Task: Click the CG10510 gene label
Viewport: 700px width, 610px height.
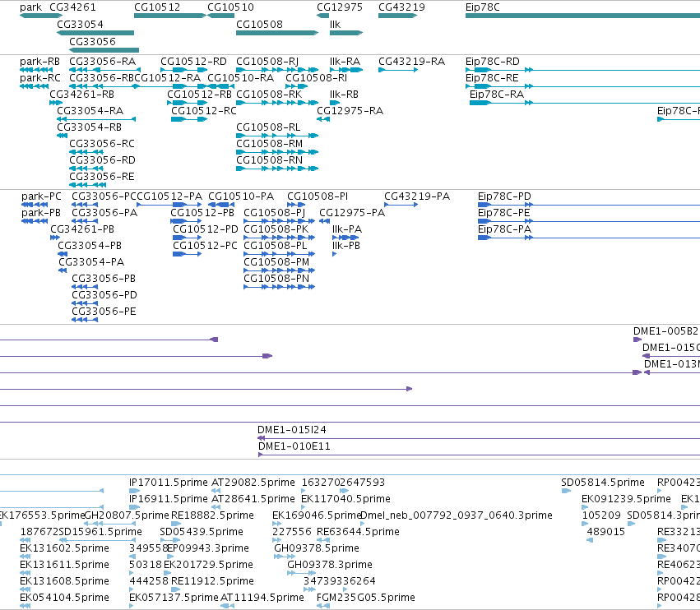Action: [231, 7]
